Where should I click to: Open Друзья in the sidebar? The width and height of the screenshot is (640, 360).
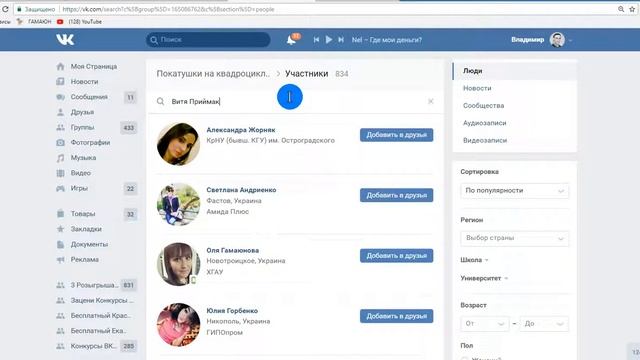pos(82,112)
